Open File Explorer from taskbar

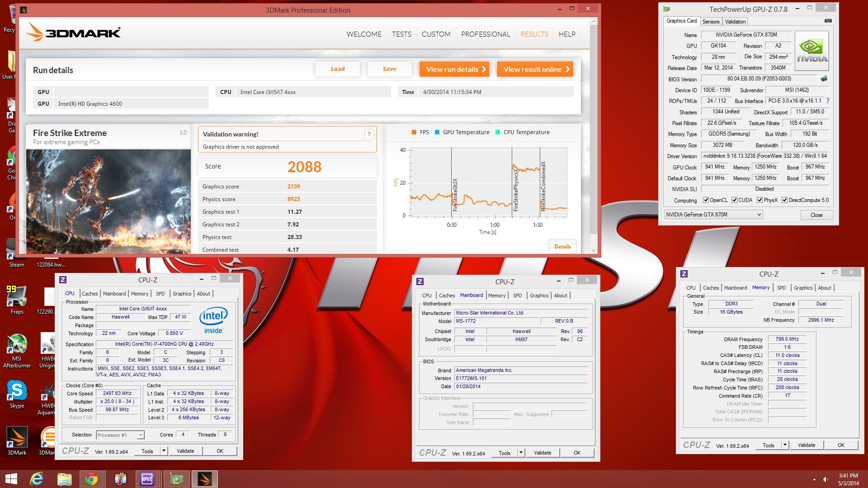pyautogui.click(x=64, y=479)
